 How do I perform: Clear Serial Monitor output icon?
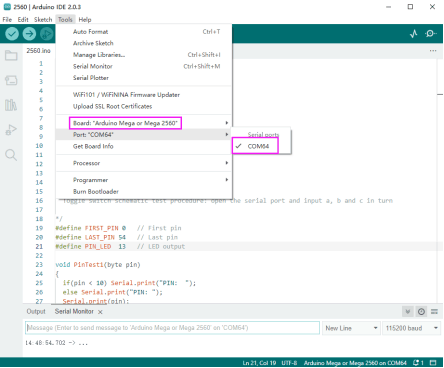(434, 312)
